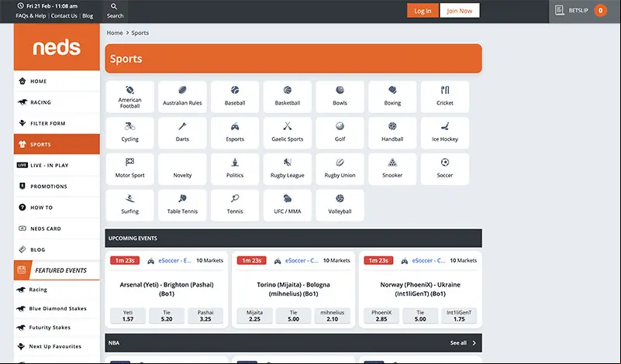The image size is (621, 364).
Task: Open Blue Diamond Stakes featured event
Action: click(57, 308)
